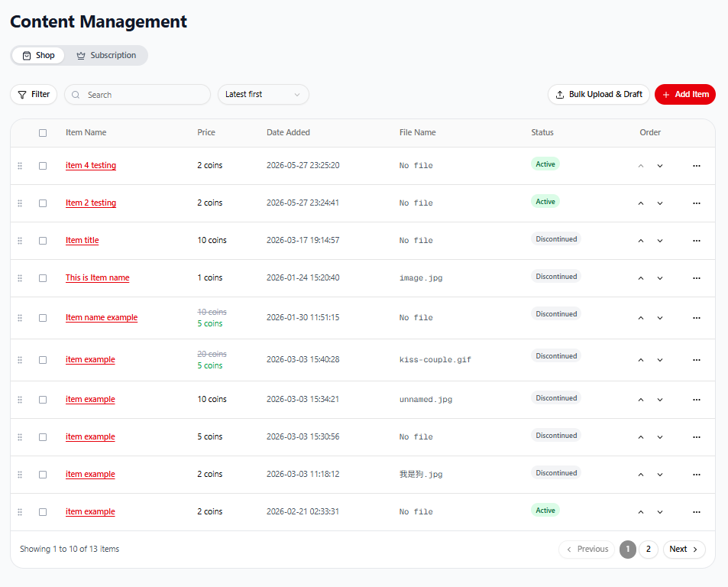The width and height of the screenshot is (728, 587).
Task: Focus the Search input field
Action: 138,94
